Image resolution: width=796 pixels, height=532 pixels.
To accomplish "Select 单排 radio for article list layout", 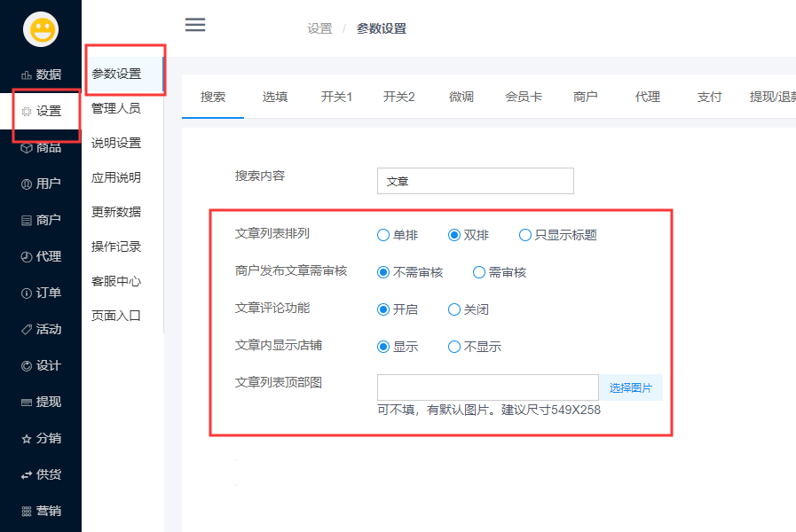I will [x=383, y=235].
